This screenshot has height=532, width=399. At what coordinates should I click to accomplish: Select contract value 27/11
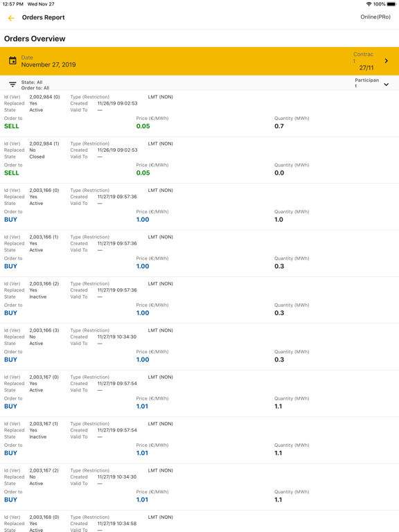point(366,68)
